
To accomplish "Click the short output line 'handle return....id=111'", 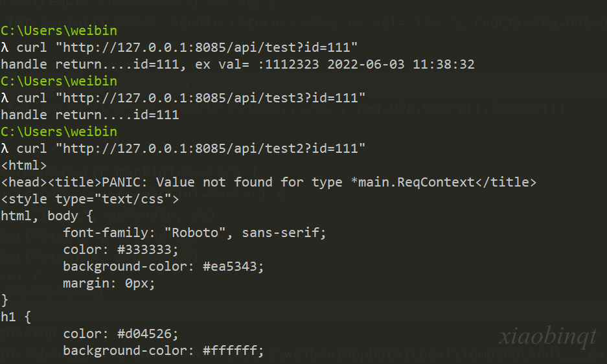I will coord(90,115).
